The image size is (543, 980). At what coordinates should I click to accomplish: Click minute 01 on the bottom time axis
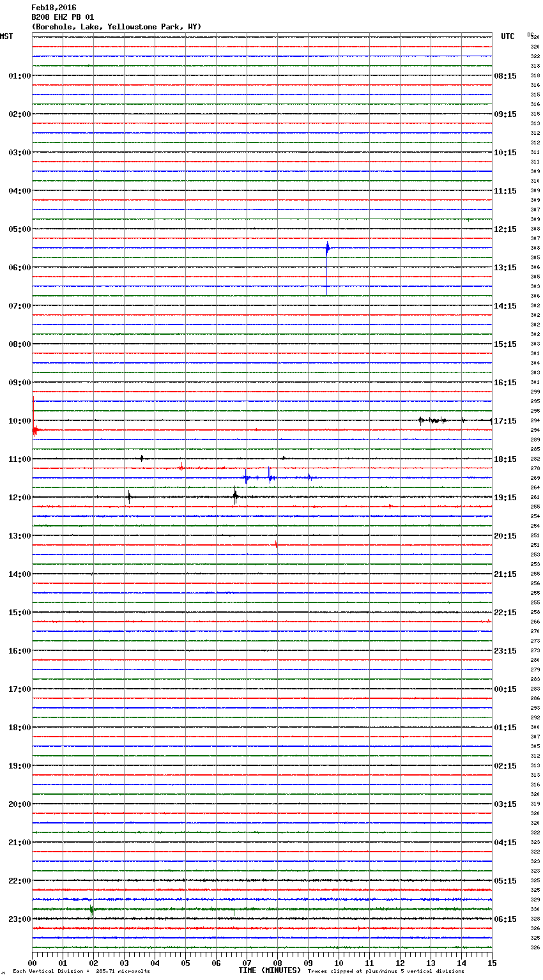click(x=63, y=963)
